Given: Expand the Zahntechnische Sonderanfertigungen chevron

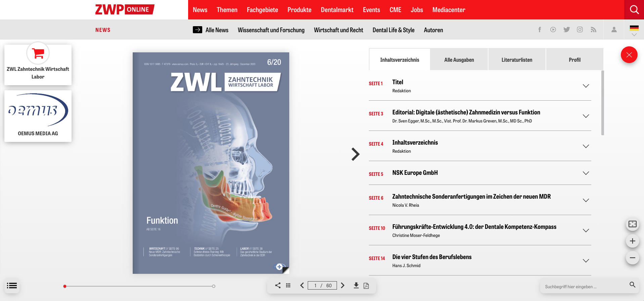Looking at the screenshot, I should click(586, 200).
